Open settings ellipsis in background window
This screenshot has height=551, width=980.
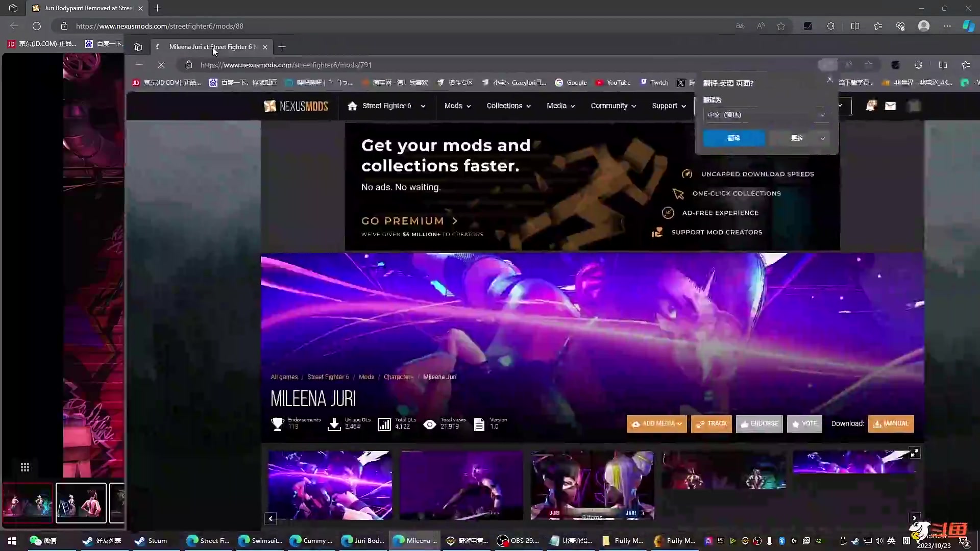[947, 26]
